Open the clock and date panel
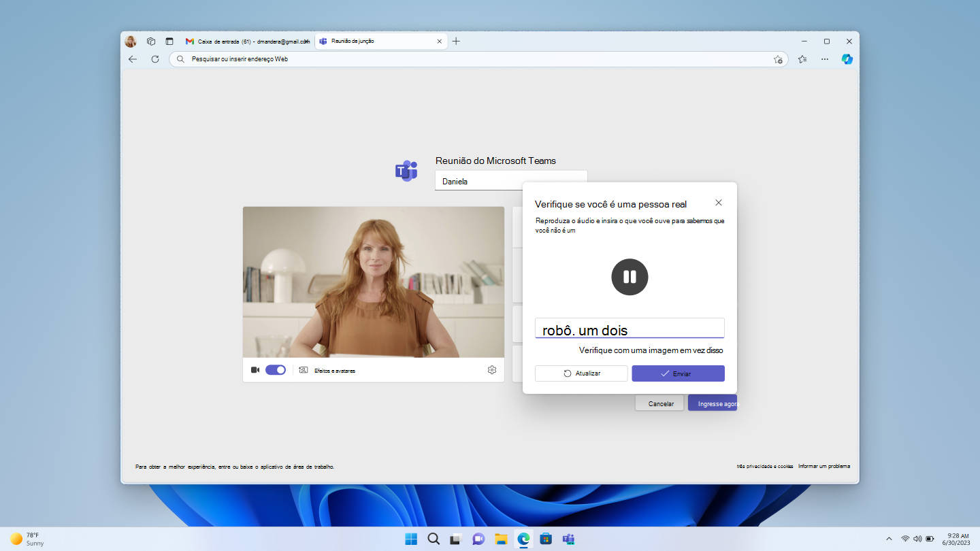This screenshot has width=980, height=551. (x=958, y=539)
